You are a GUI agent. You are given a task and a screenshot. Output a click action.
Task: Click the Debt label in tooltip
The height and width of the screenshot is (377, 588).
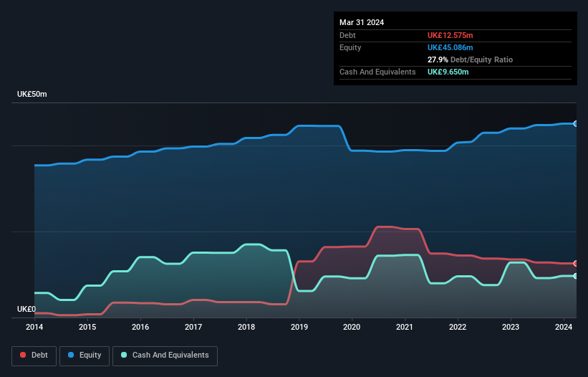pos(347,35)
